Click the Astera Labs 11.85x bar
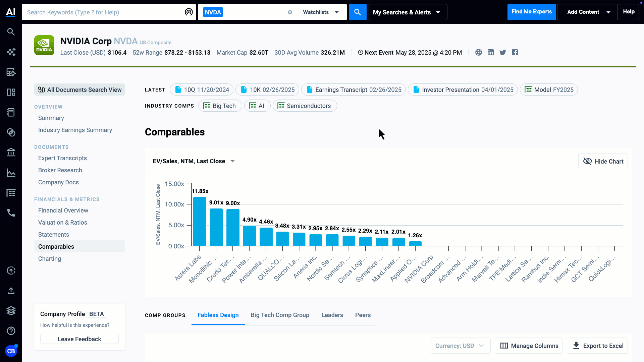Screen dimensions: 644x362 [x=200, y=221]
